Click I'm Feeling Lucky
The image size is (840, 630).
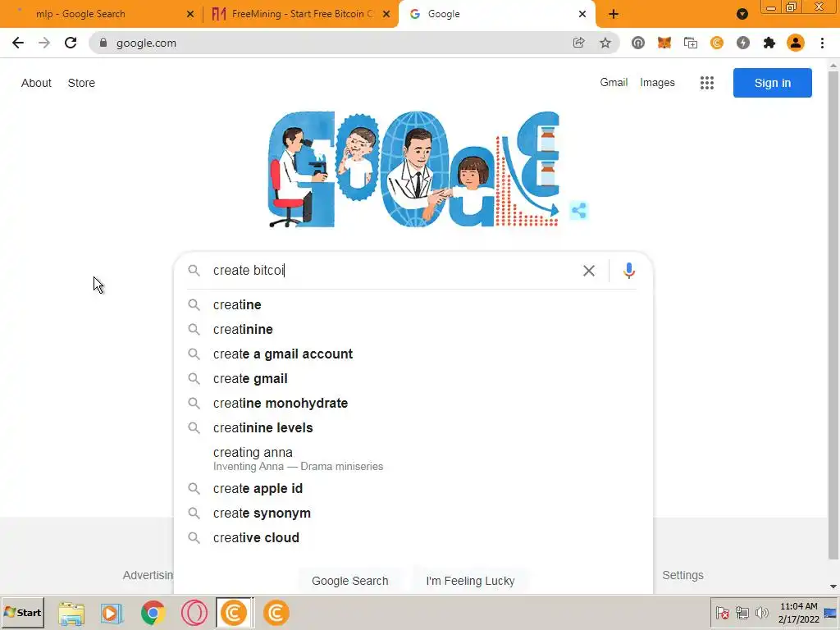tap(470, 581)
